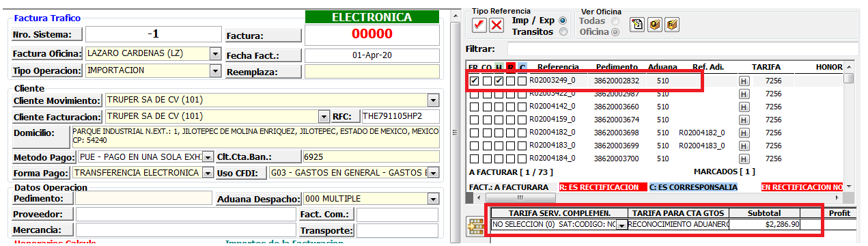The width and height of the screenshot is (868, 246).
Task: Click the Pedimento column header
Action: [x=617, y=67]
